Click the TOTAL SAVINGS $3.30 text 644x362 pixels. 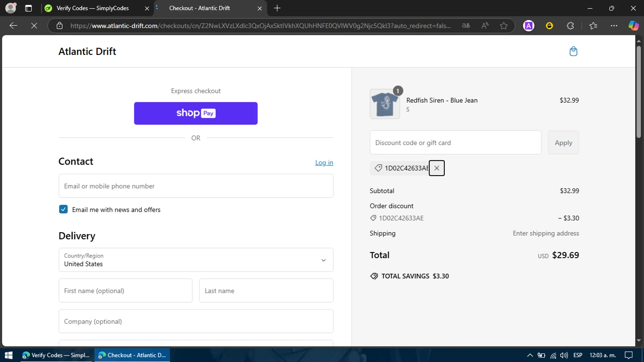(415, 276)
